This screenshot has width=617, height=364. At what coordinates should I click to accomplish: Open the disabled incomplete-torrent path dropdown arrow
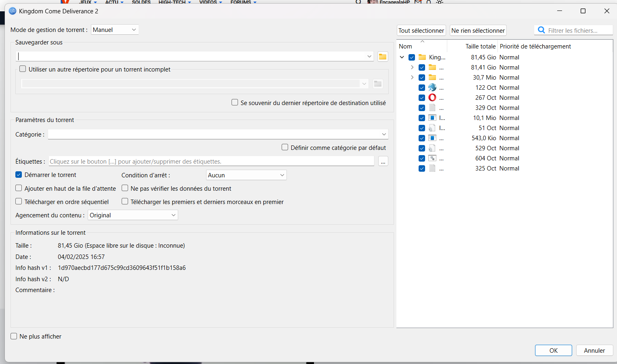pos(364,84)
